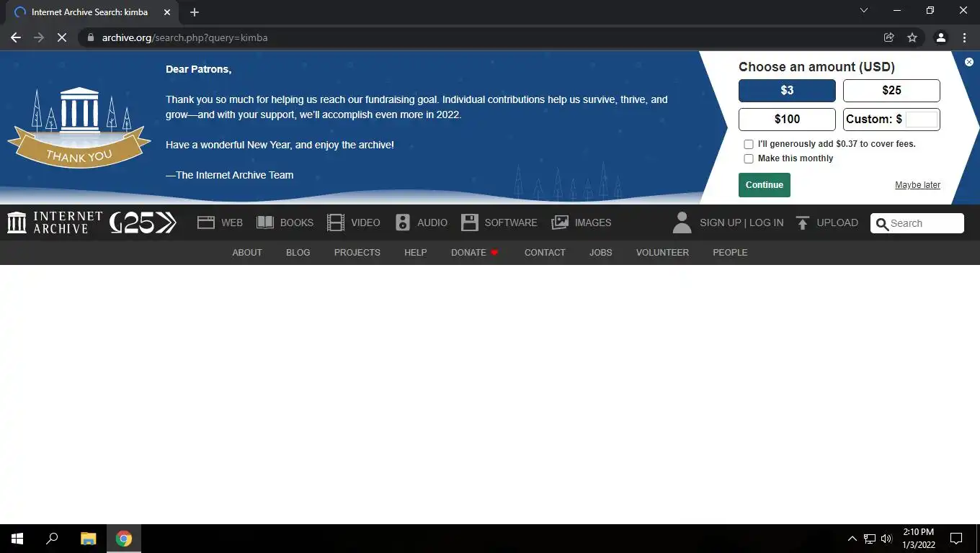Screen dimensions: 980x553
Task: Click the user avatar icon
Action: tap(682, 222)
